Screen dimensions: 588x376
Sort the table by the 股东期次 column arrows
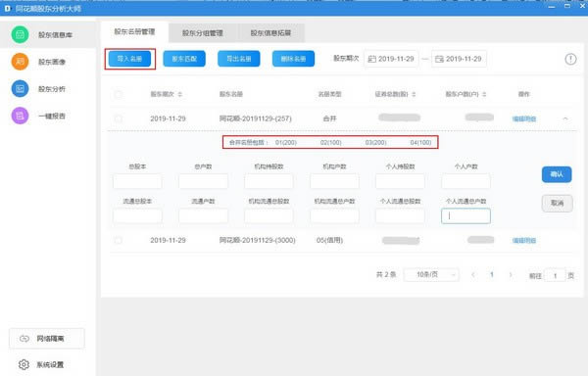[180, 94]
